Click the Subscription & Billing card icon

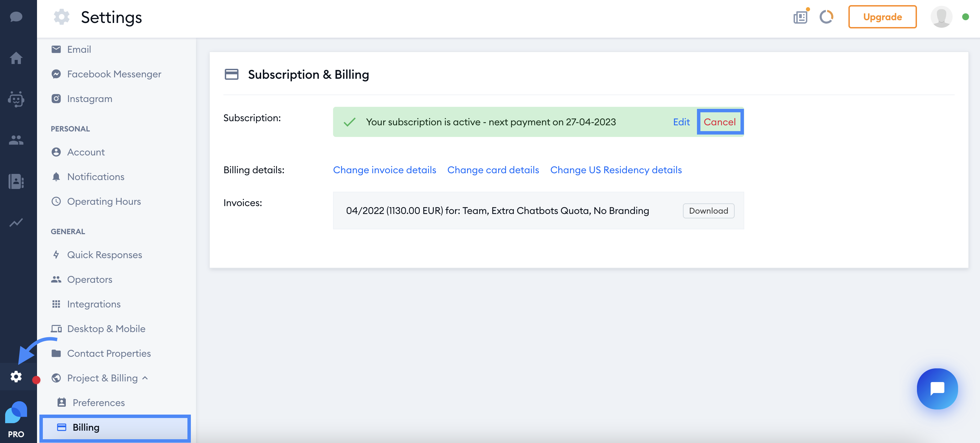231,75
